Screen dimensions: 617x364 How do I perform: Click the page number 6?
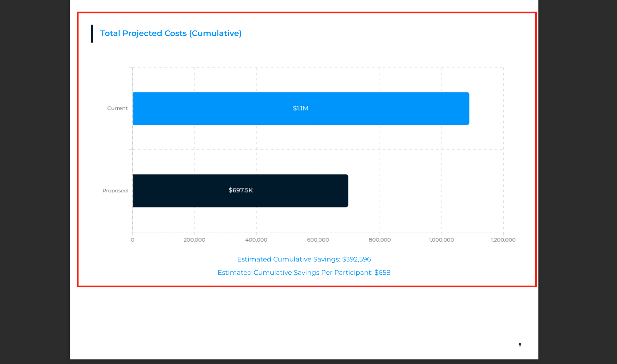(520, 345)
